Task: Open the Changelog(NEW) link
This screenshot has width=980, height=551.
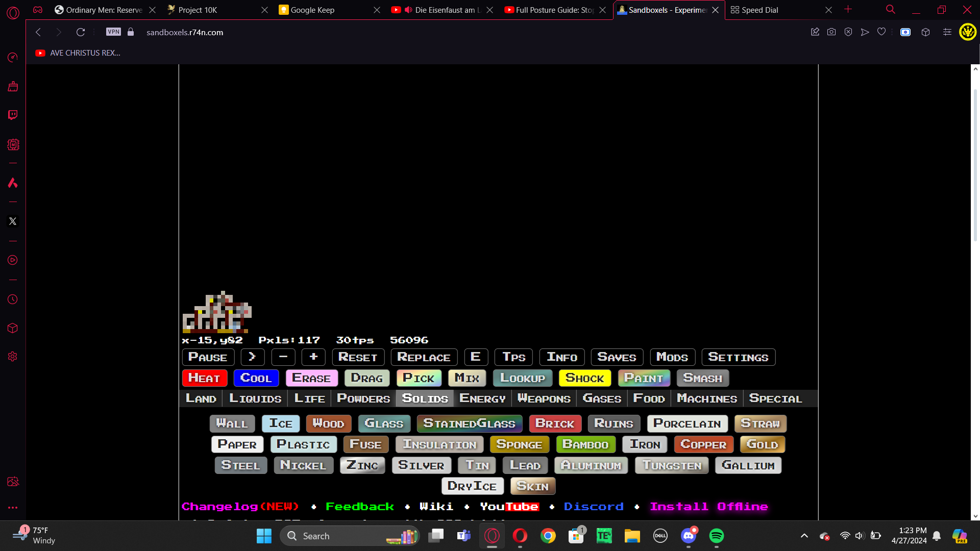Action: (x=240, y=506)
